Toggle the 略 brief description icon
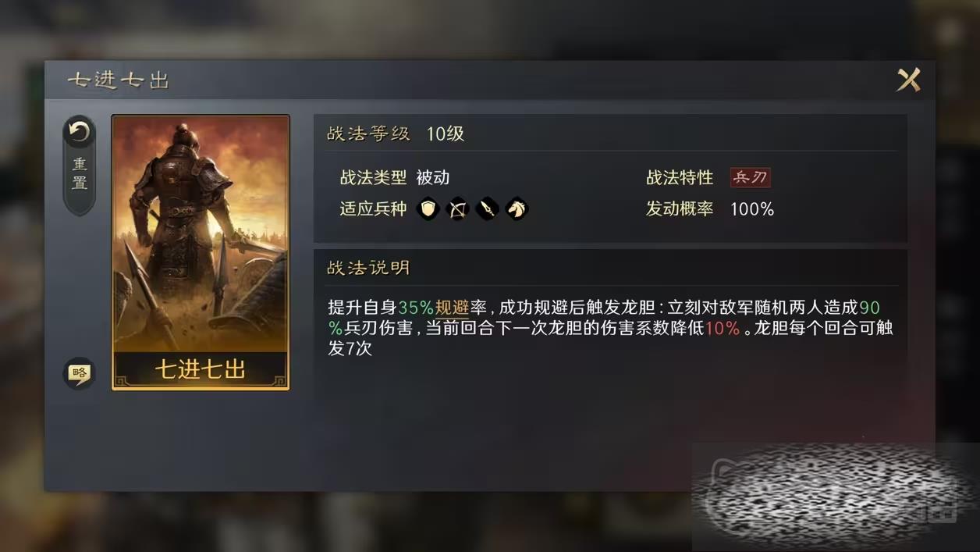The image size is (980, 552). tap(79, 372)
